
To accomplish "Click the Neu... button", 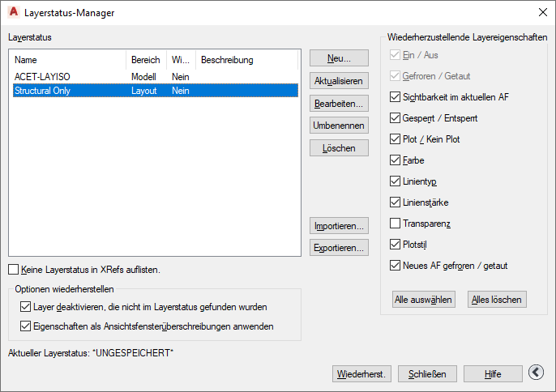I will [x=339, y=58].
